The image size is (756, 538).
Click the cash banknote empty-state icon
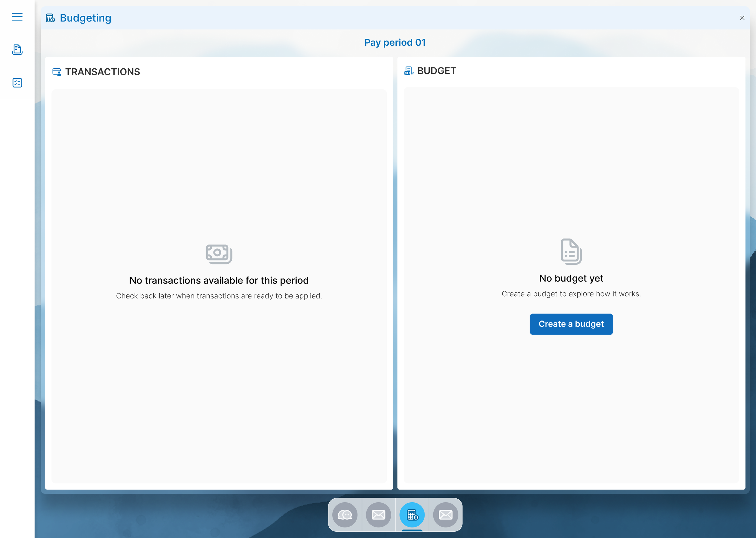(x=219, y=254)
